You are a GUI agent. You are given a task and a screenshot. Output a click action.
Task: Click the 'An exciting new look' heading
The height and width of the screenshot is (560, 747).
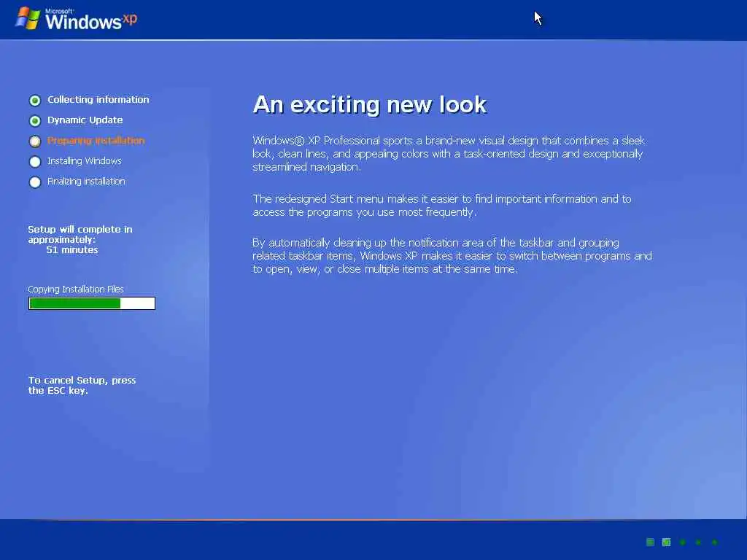tap(370, 104)
